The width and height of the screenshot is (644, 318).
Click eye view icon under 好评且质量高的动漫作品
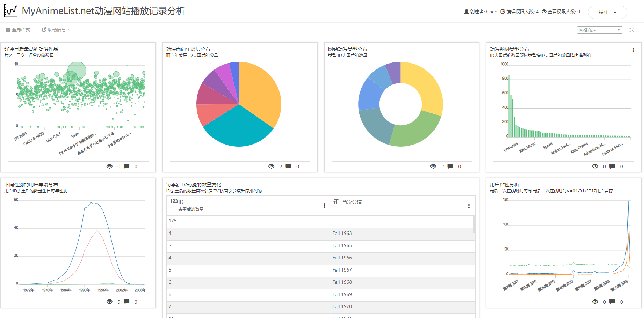(109, 166)
